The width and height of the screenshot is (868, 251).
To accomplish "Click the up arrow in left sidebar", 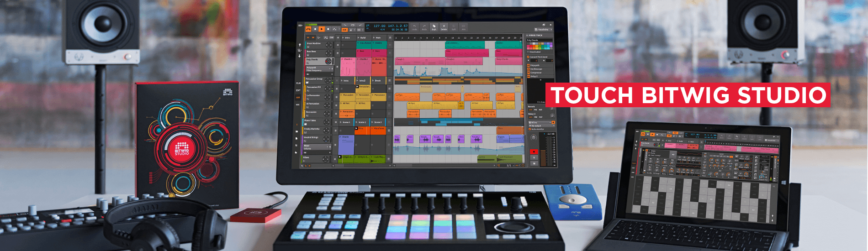I will coord(300,45).
